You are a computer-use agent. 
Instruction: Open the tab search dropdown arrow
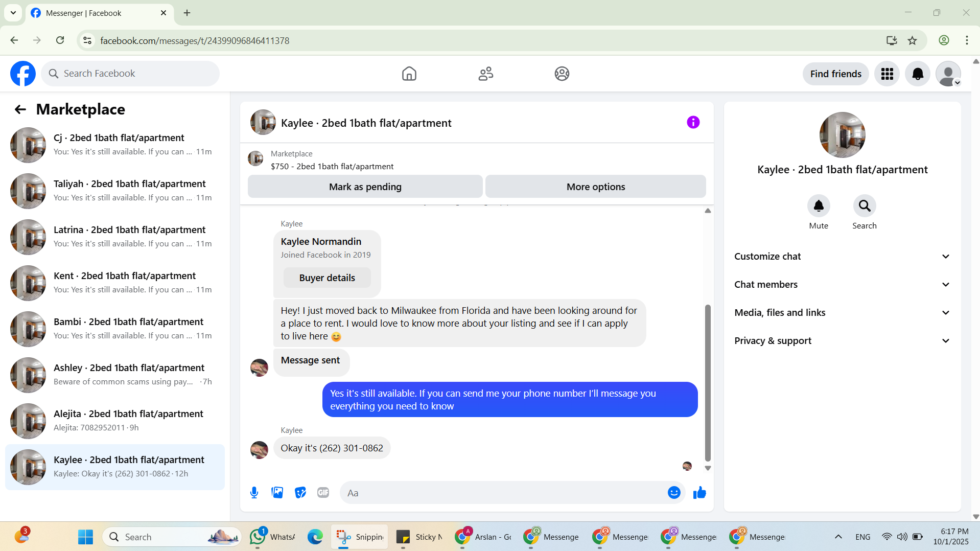[x=13, y=13]
